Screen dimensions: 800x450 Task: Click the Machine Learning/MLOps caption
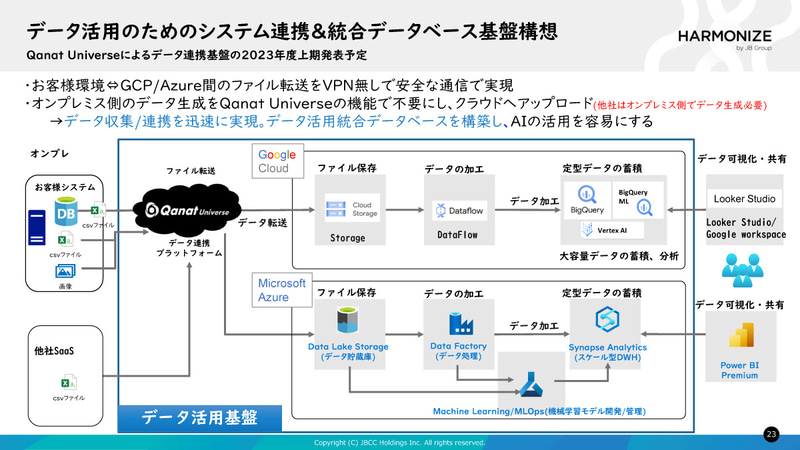click(x=539, y=411)
